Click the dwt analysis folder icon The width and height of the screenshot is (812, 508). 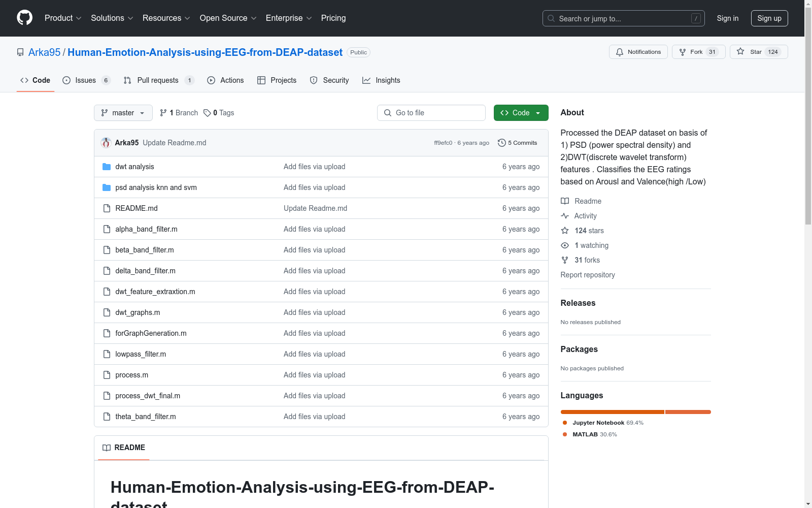tap(107, 167)
